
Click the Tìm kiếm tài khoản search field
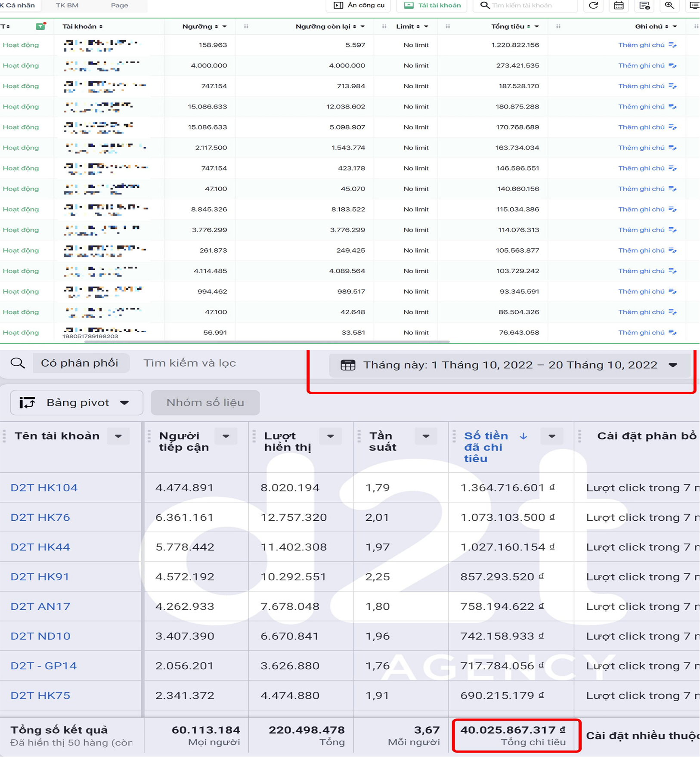tap(530, 6)
